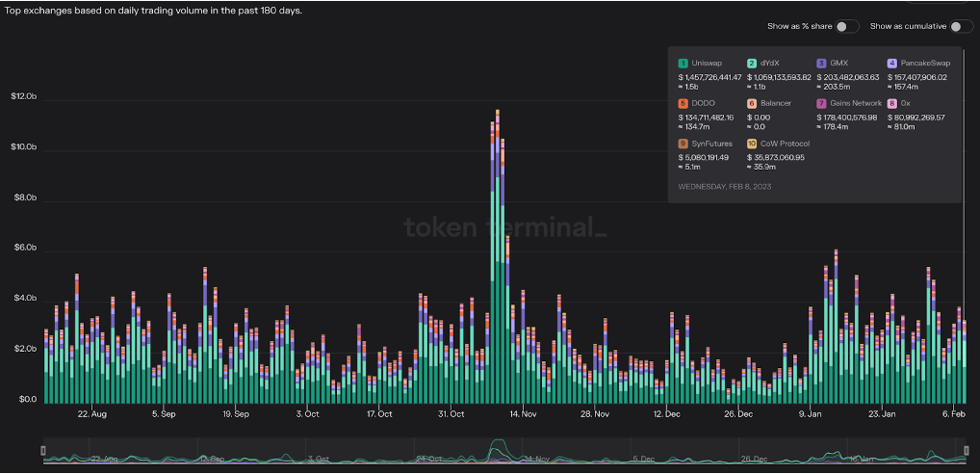Viewport: 980px width, 474px height.
Task: Click the 26. Dec x-axis label
Action: [738, 414]
